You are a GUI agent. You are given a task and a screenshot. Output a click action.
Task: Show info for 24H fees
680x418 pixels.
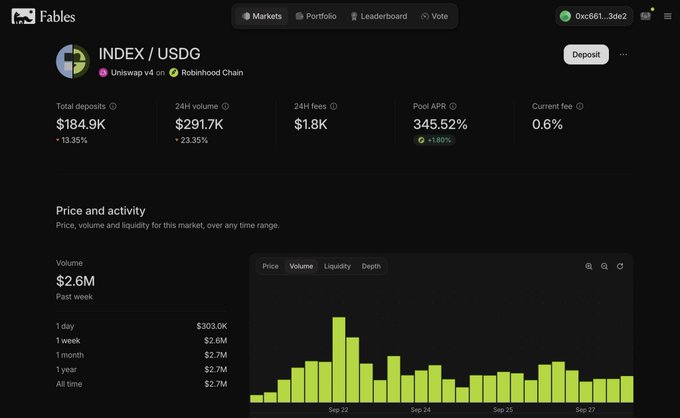(x=333, y=106)
